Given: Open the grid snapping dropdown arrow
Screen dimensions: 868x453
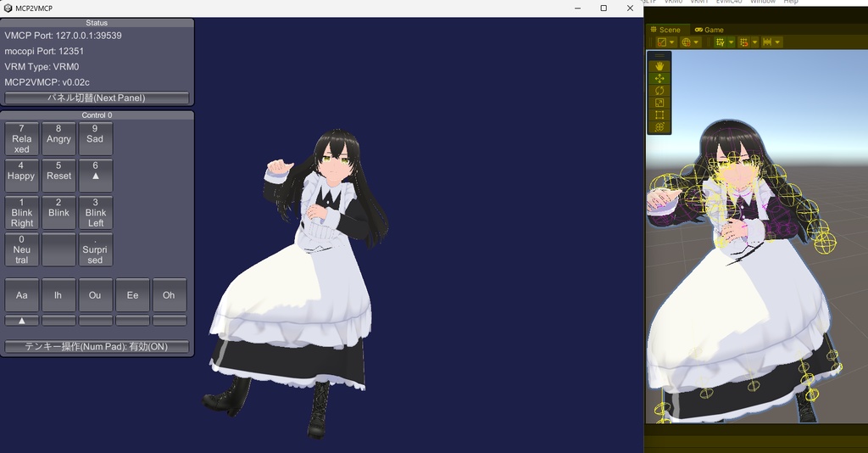Looking at the screenshot, I should click(x=754, y=42).
